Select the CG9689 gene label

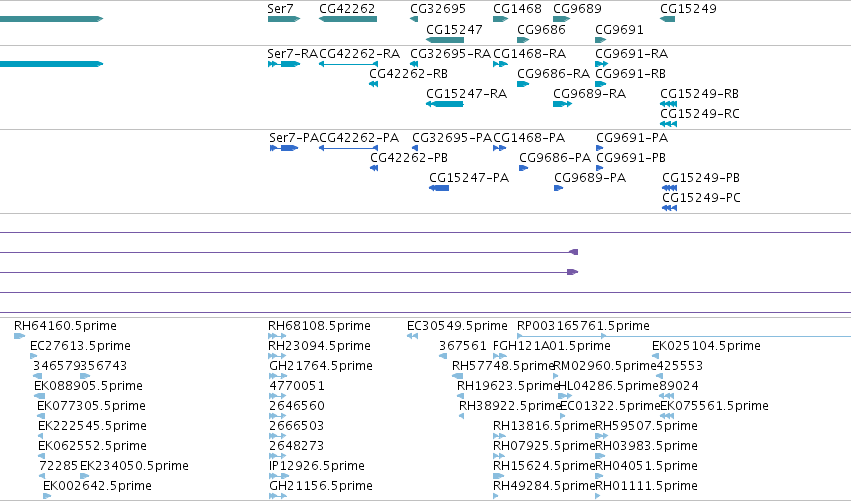(577, 9)
